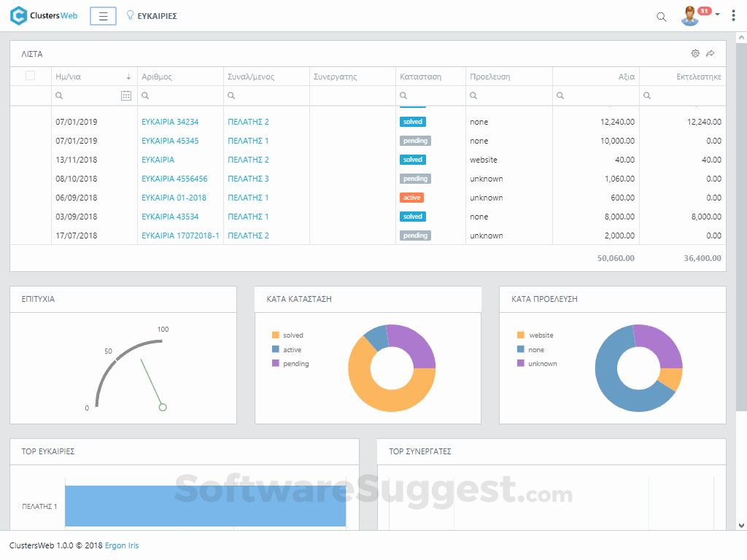Click the Ergon Iris footer link
Viewport: 747px width, 560px height.
pyautogui.click(x=121, y=545)
